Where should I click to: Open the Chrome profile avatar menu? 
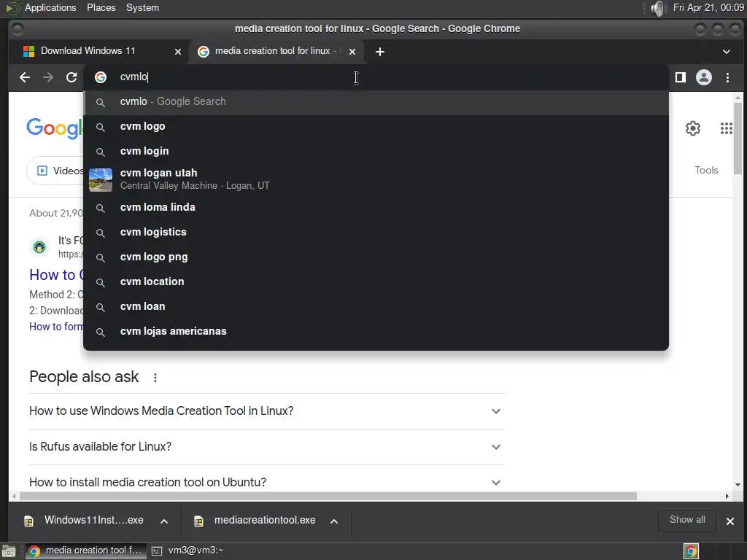(704, 77)
